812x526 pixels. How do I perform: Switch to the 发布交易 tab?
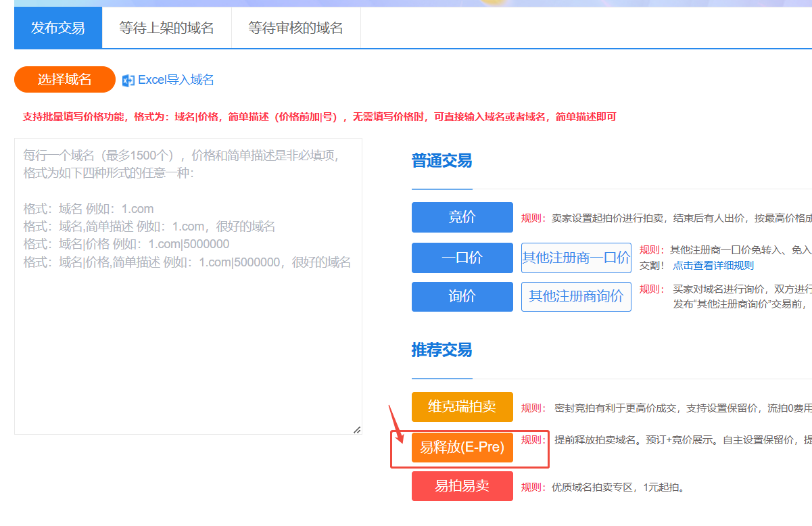pos(58,28)
